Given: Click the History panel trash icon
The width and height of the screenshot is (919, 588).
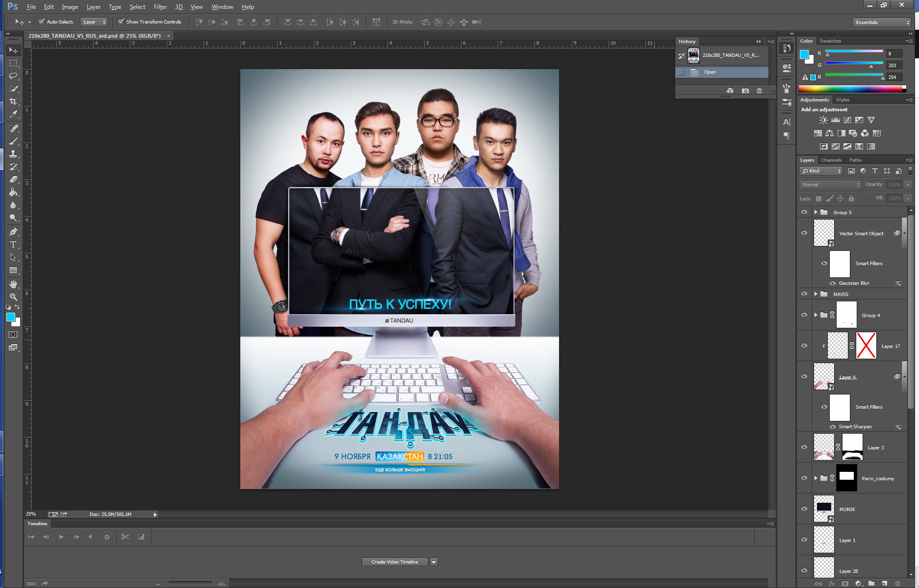Looking at the screenshot, I should (759, 91).
